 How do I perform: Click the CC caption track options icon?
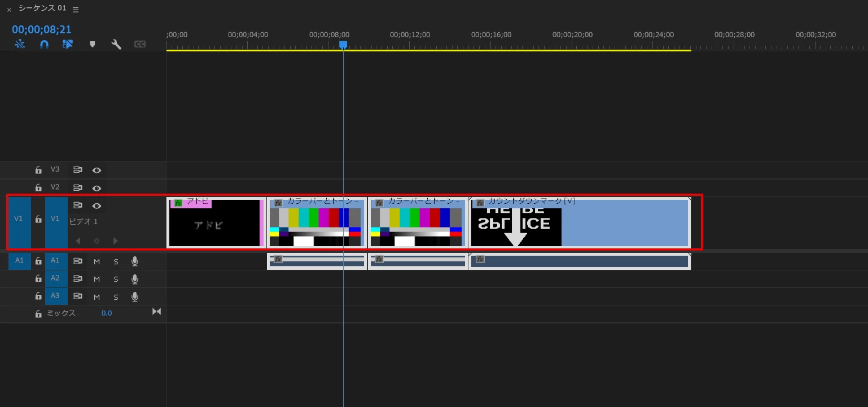pos(140,44)
